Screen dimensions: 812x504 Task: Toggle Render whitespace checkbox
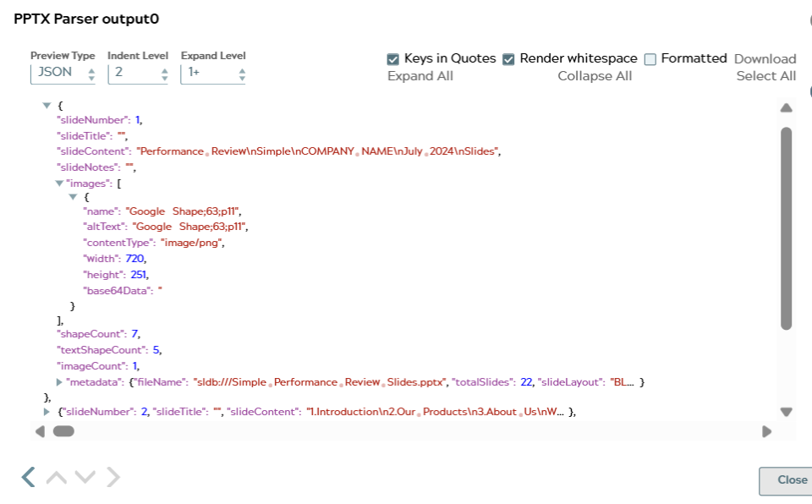coord(508,59)
